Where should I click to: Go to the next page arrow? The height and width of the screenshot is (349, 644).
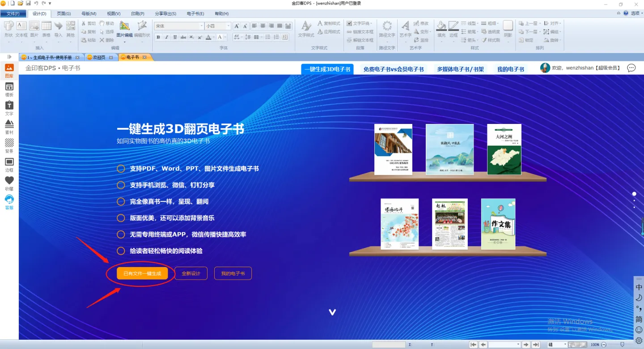coord(526,345)
